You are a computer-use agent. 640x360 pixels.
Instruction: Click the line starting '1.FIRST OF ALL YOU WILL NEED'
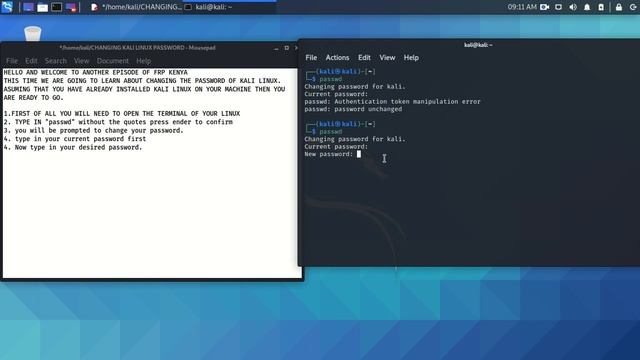click(122, 113)
